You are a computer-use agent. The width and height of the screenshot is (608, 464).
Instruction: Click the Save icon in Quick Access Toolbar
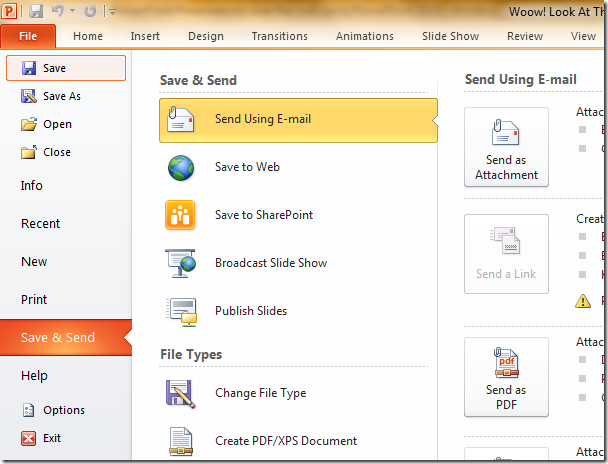36,11
